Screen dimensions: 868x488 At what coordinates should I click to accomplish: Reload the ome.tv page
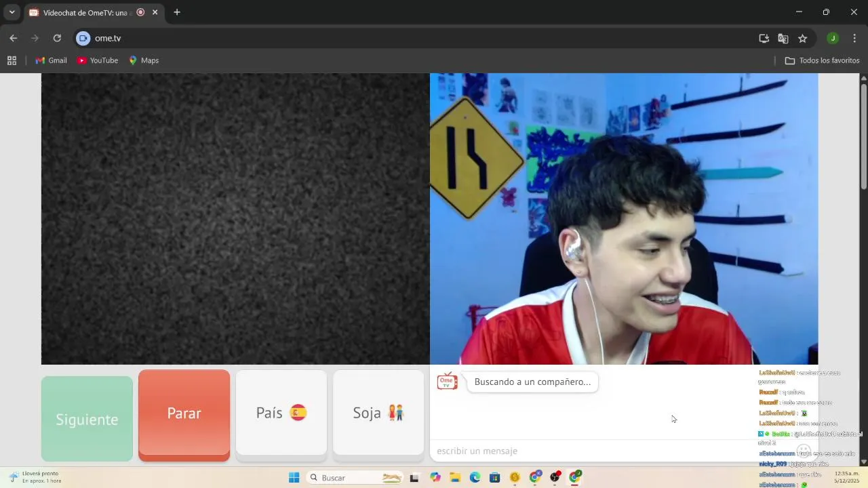click(57, 38)
